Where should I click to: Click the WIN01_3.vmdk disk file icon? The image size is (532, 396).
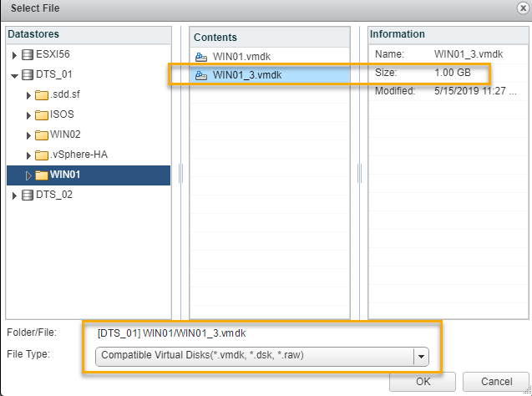(x=200, y=75)
